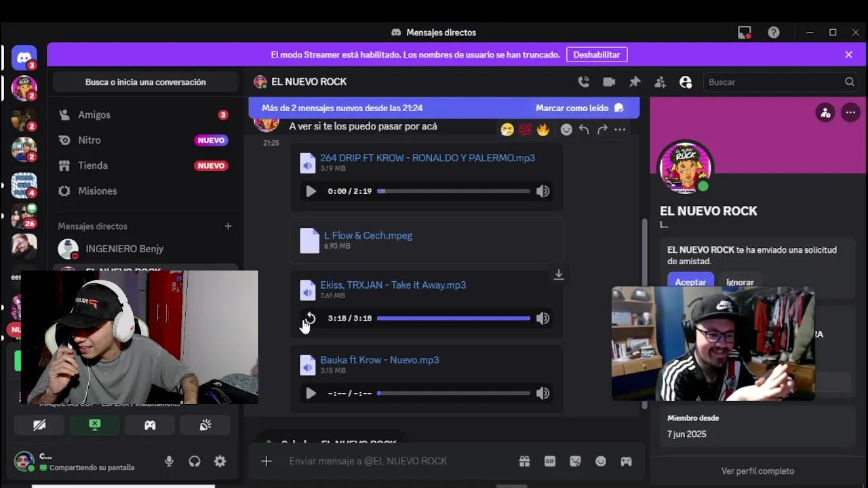This screenshot has width=868, height=488.
Task: Add friends to DM icon
Action: [x=660, y=82]
